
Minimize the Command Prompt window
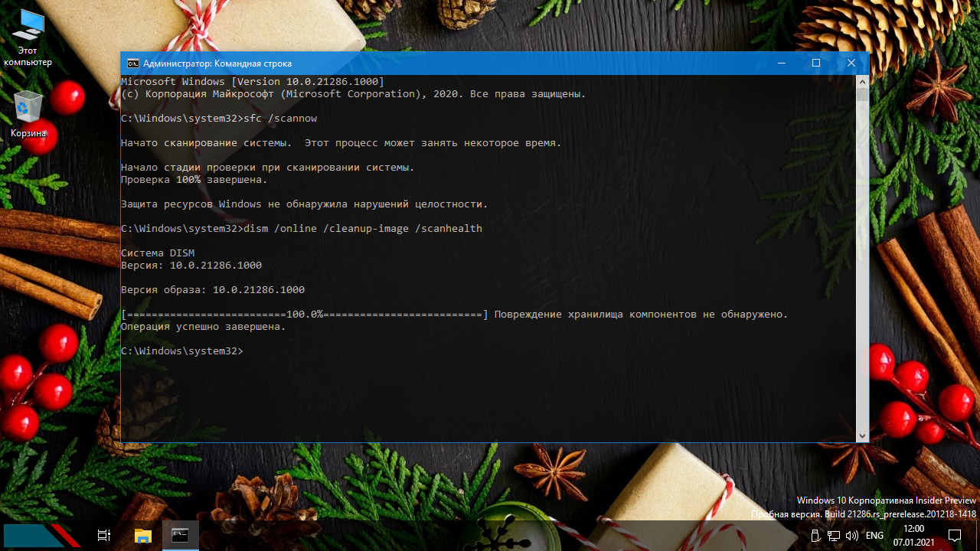781,64
